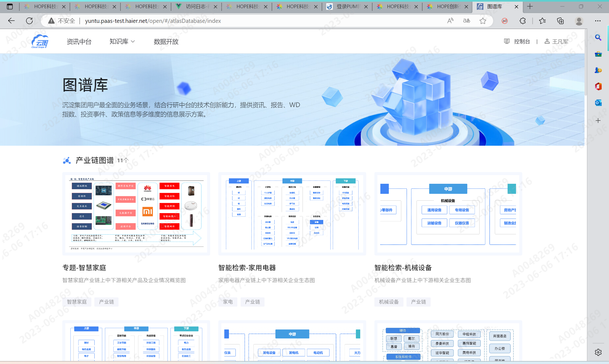Open the collections icon
This screenshot has width=609, height=364.
pyautogui.click(x=560, y=21)
